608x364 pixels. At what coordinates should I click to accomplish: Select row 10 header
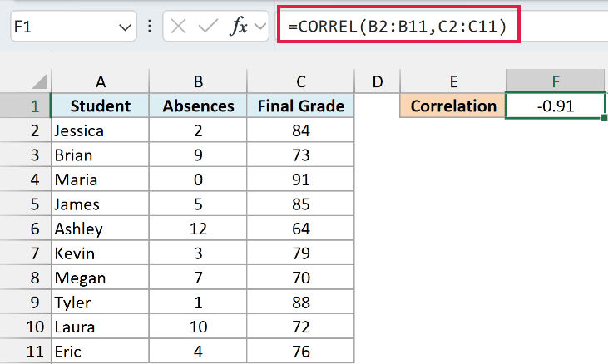tap(26, 327)
